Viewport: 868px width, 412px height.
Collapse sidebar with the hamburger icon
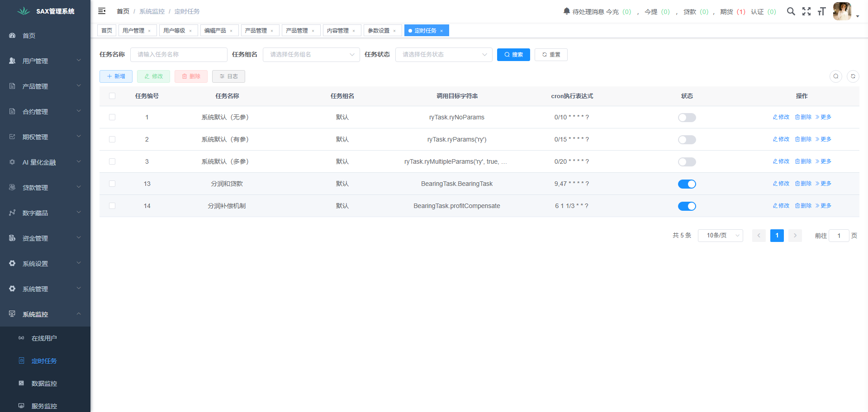coord(102,11)
